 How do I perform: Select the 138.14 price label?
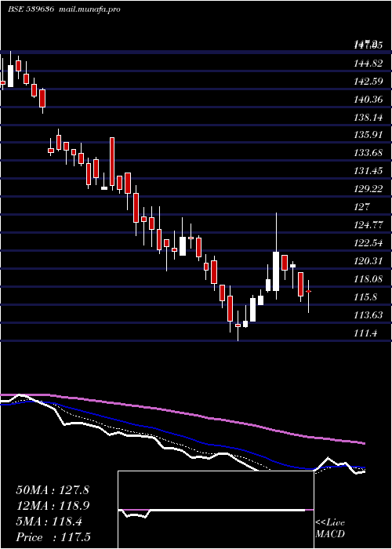coord(368,118)
